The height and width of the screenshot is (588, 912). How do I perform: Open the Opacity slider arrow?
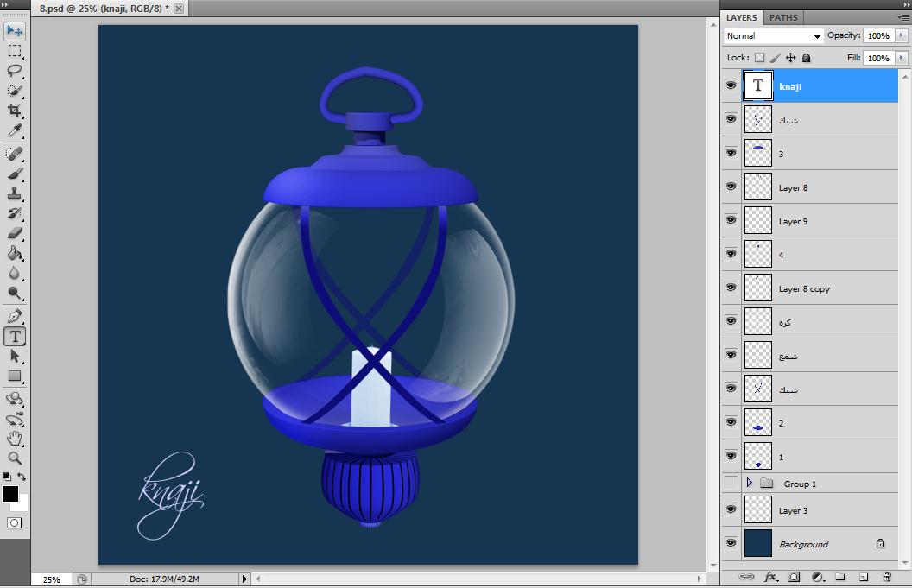point(902,36)
